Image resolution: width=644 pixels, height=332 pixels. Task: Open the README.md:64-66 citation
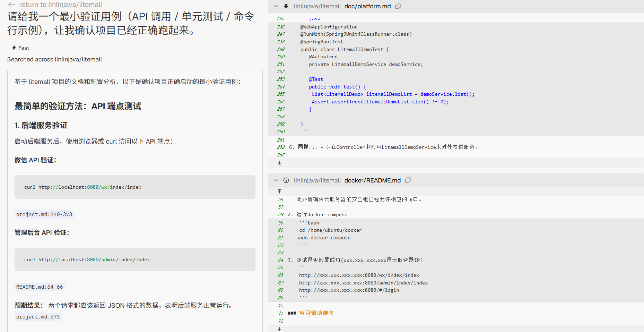click(40, 287)
